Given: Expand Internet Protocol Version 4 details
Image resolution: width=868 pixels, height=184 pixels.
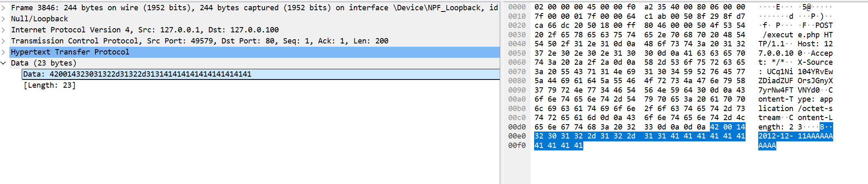Looking at the screenshot, I should (3, 30).
